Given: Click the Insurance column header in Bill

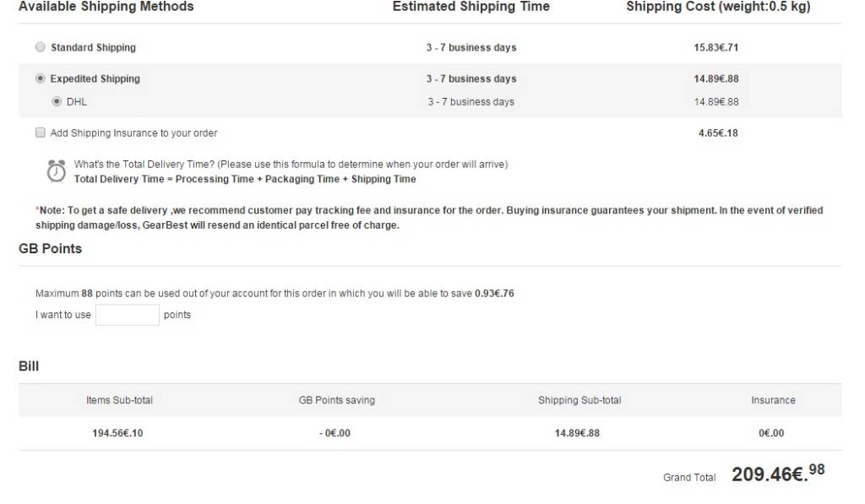Looking at the screenshot, I should [773, 400].
